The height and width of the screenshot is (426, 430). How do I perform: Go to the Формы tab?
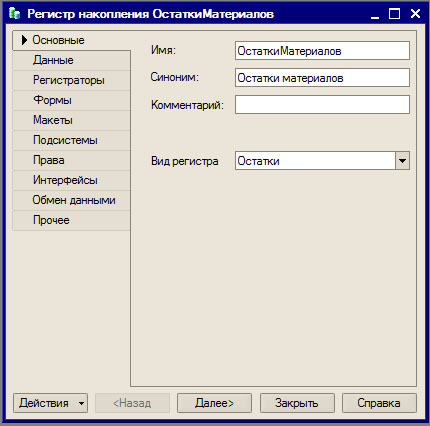(x=71, y=100)
